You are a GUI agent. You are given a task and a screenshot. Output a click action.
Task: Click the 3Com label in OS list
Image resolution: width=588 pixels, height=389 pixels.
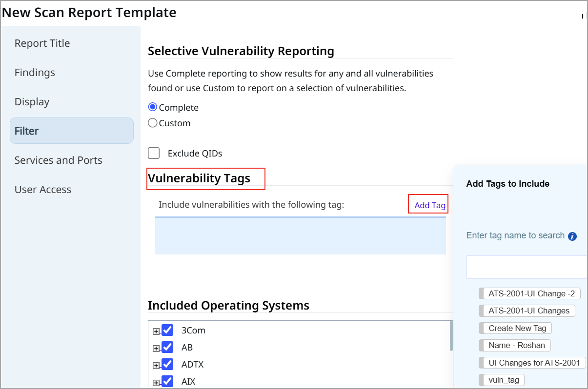coord(193,331)
